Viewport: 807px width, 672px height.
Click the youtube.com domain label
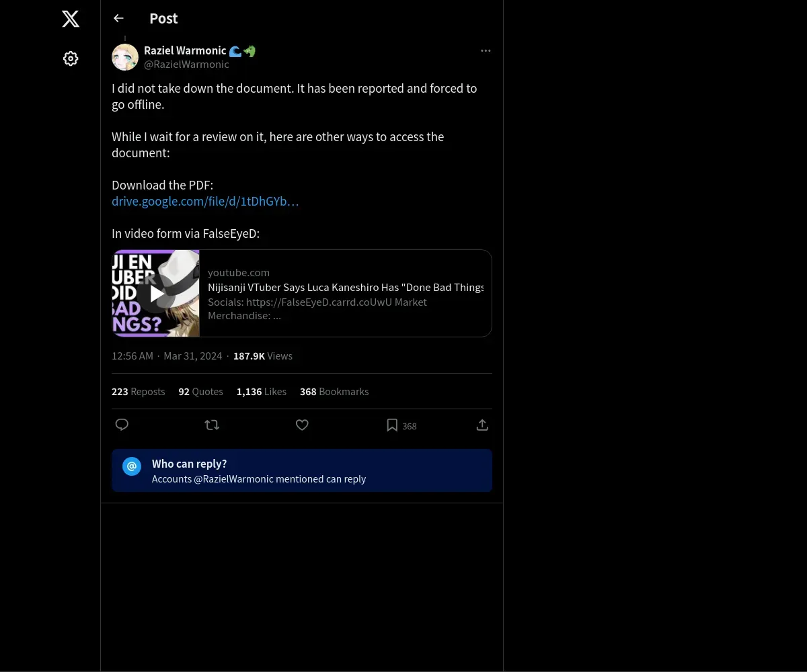(x=239, y=272)
